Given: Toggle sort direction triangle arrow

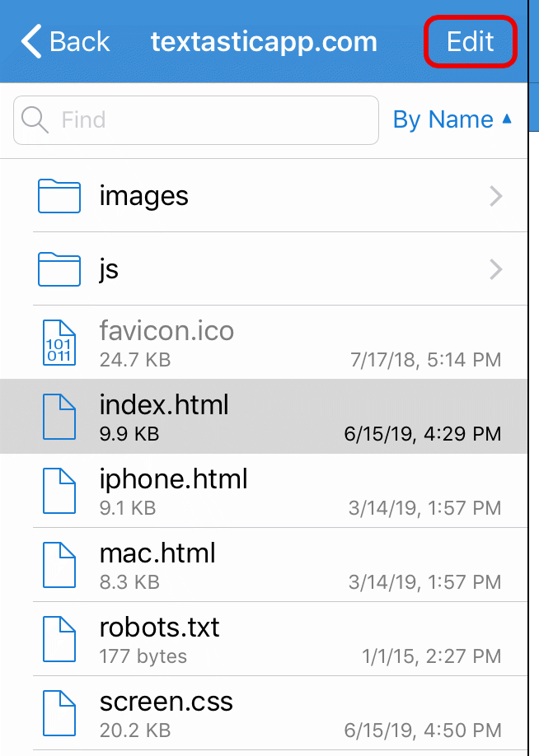Looking at the screenshot, I should coord(507,118).
